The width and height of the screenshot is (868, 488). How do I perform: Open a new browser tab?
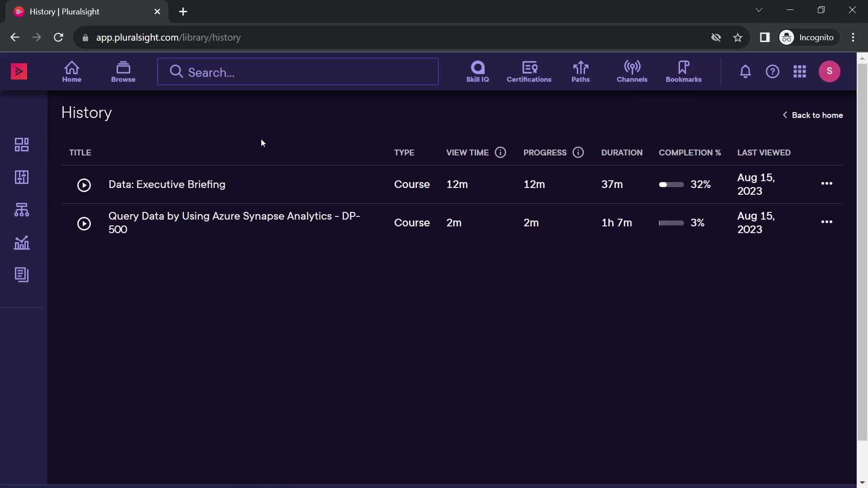coord(183,12)
